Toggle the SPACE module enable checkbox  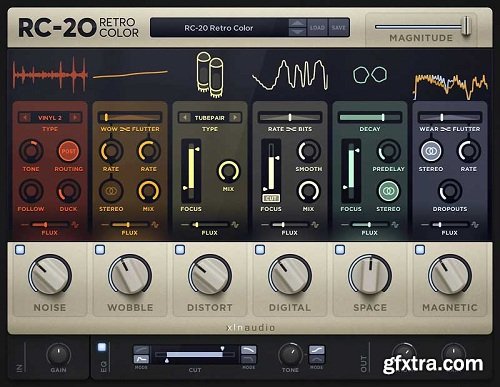pyautogui.click(x=340, y=249)
